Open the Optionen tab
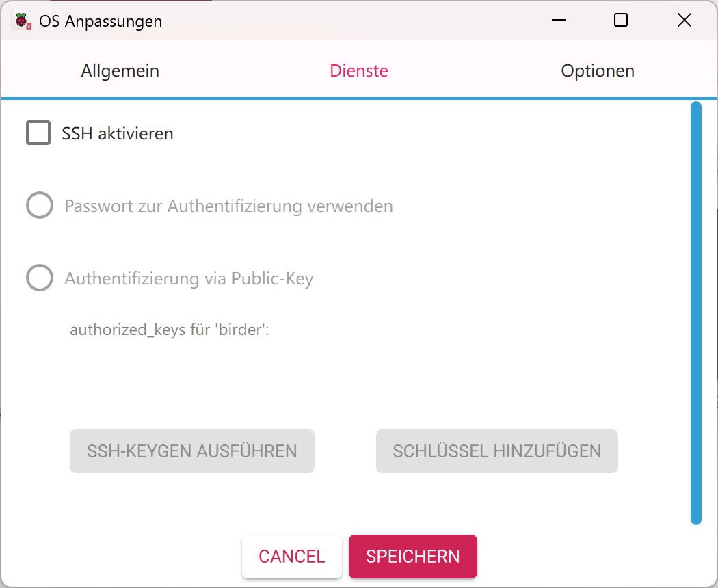718x588 pixels. pos(598,70)
